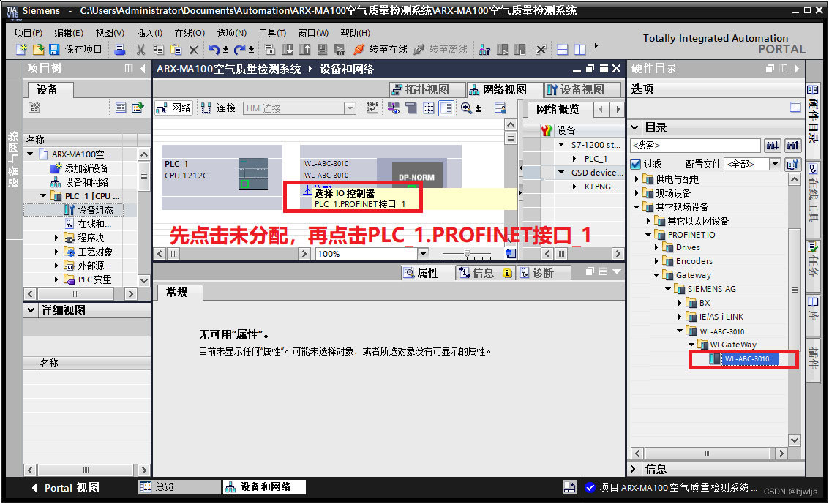Expand the Encoders catalog folder

pyautogui.click(x=657, y=261)
